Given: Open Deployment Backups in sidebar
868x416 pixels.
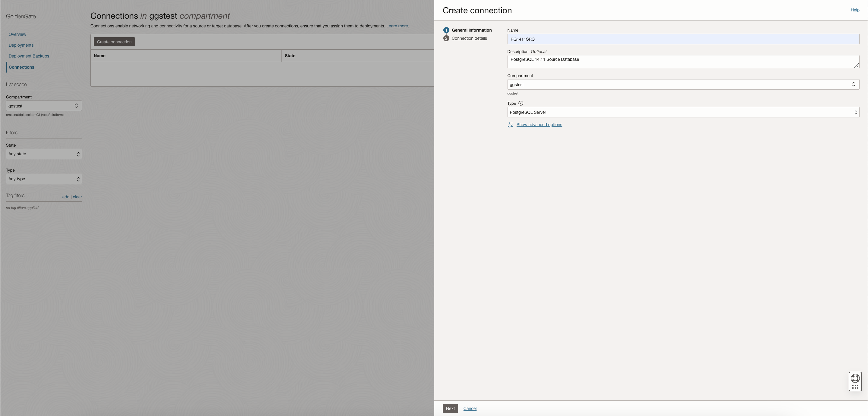Looking at the screenshot, I should click(29, 56).
